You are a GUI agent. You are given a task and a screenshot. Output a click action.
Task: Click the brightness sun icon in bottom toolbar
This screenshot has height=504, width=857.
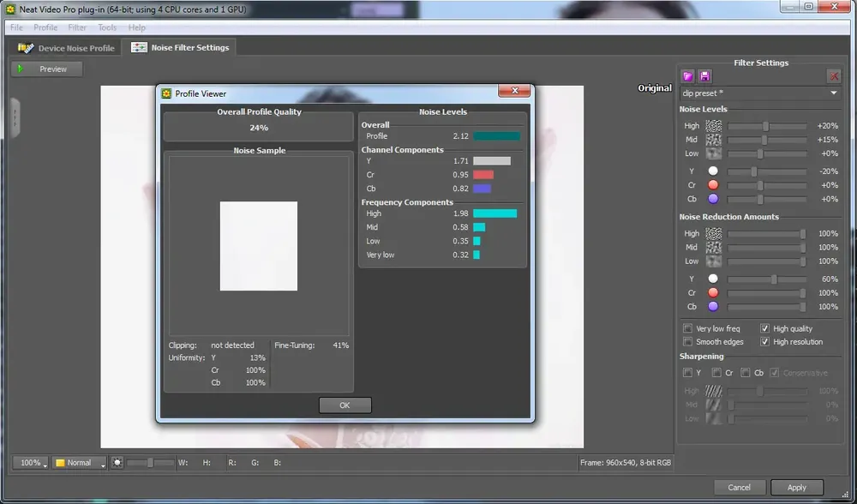[117, 463]
